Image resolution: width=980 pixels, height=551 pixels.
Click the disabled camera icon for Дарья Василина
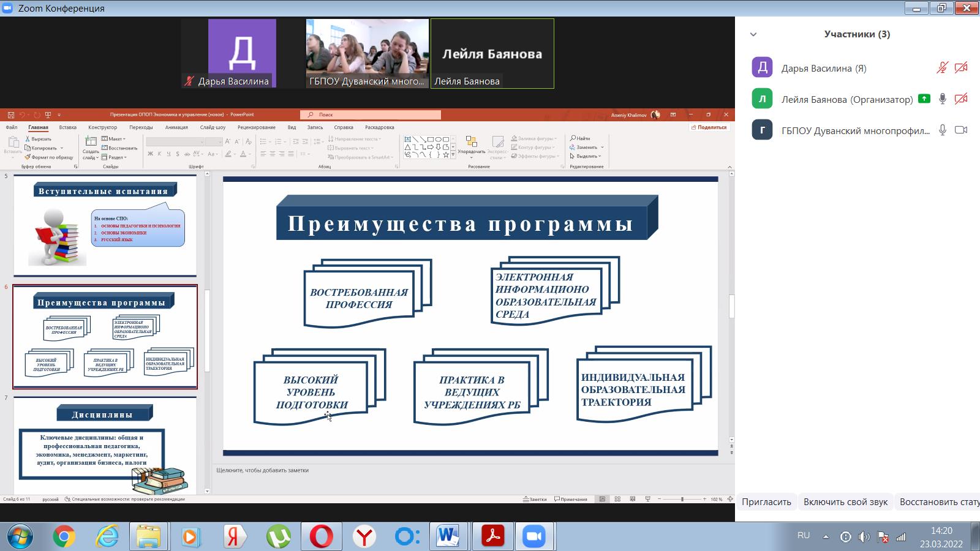pos(961,68)
